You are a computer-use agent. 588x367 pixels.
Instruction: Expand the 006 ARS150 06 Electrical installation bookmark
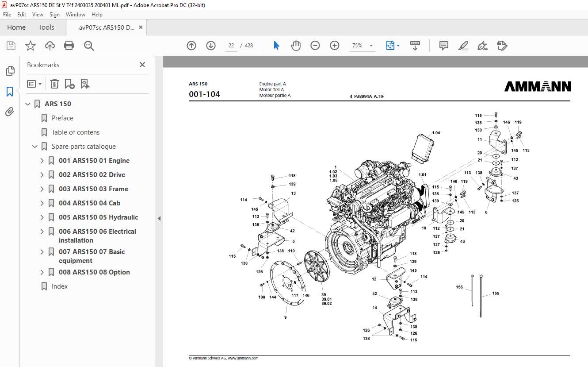tap(42, 232)
